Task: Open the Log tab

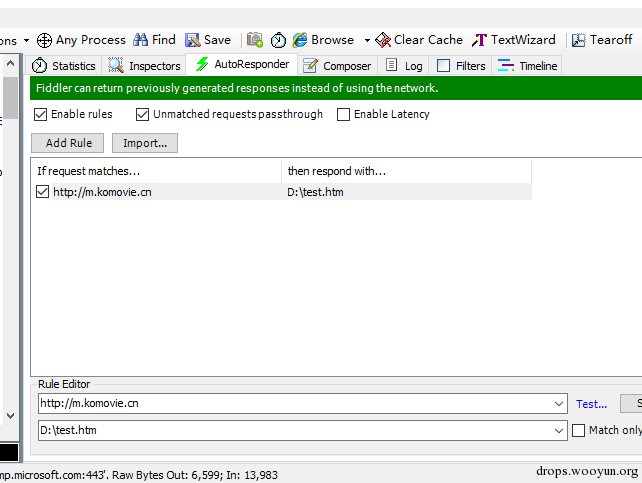Action: tap(404, 65)
